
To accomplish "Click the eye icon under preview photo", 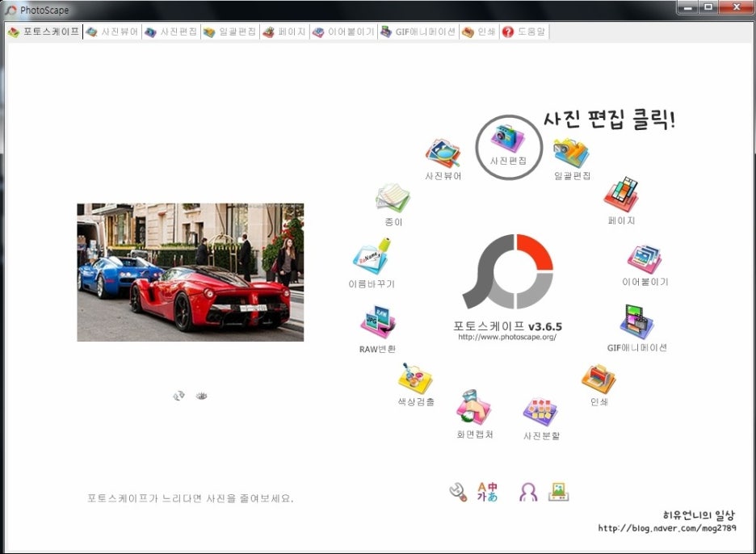I will pos(202,396).
